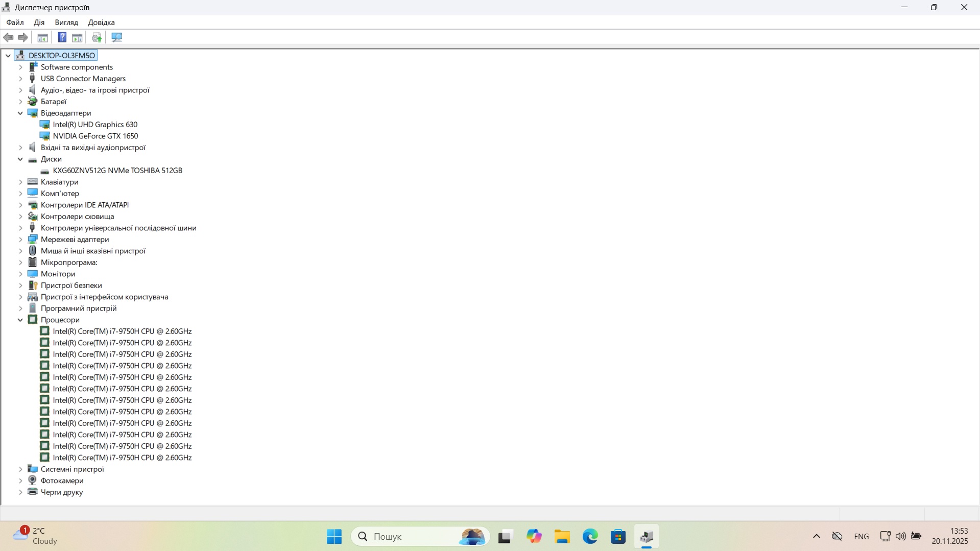This screenshot has height=551, width=980.
Task: Open File Explorer from the taskbar
Action: coord(562,537)
